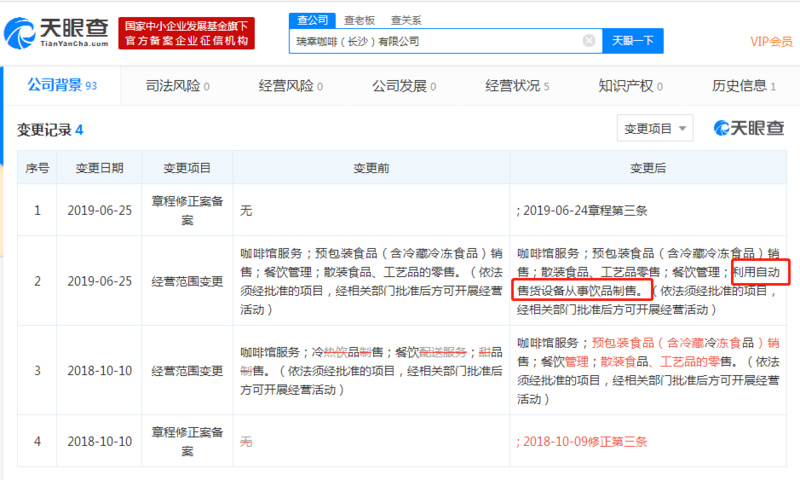Click sequence number 1 in the table

37,210
